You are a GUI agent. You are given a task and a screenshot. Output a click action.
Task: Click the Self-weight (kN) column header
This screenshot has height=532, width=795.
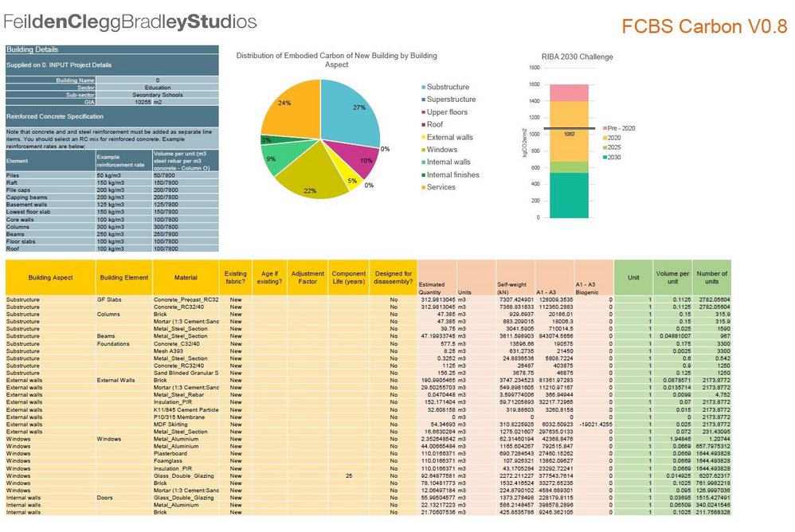pos(515,278)
